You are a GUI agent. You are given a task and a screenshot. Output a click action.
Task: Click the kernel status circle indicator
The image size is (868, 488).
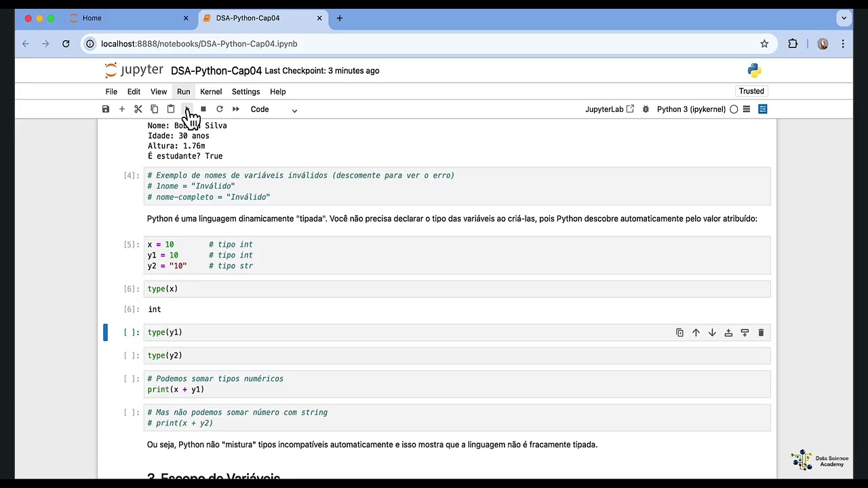(x=734, y=109)
